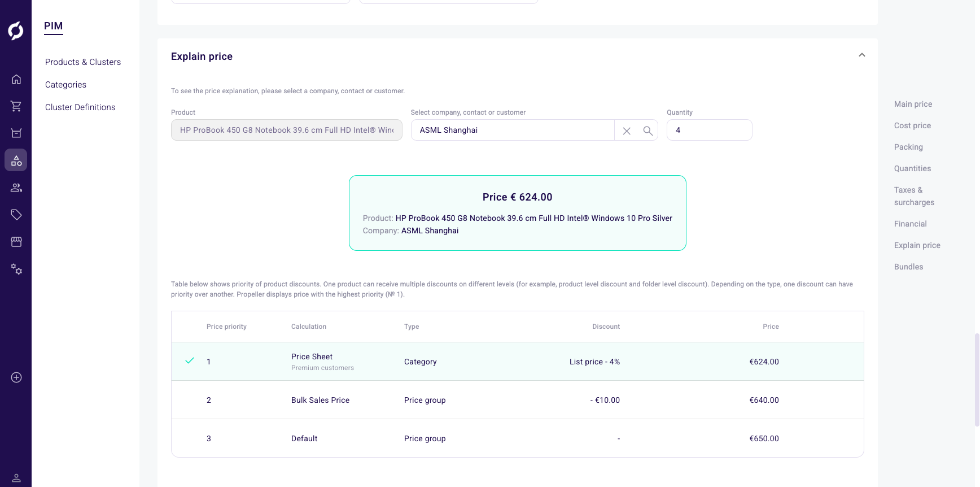Select the PIM shapes sidebar icon

pos(16,160)
